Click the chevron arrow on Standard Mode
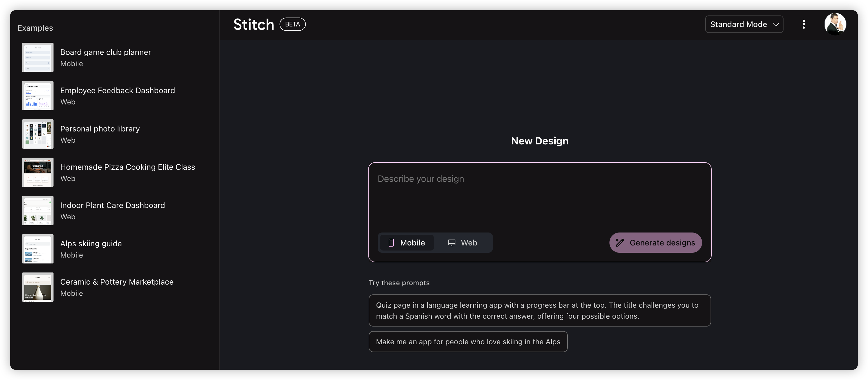 pyautogui.click(x=776, y=24)
